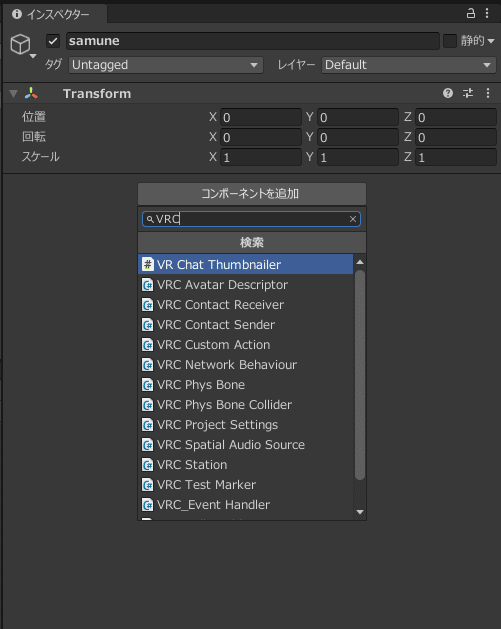Click the text 'VRC Test Marker'
This screenshot has height=629, width=501.
click(x=206, y=485)
